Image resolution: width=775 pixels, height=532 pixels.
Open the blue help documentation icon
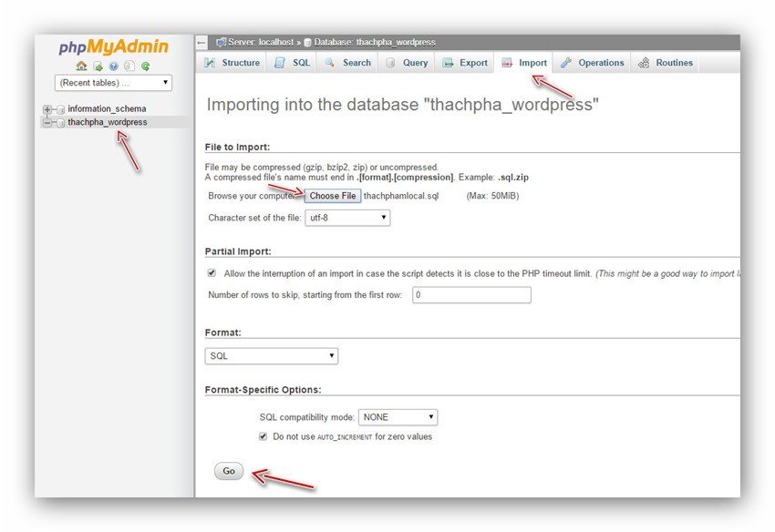coord(113,66)
